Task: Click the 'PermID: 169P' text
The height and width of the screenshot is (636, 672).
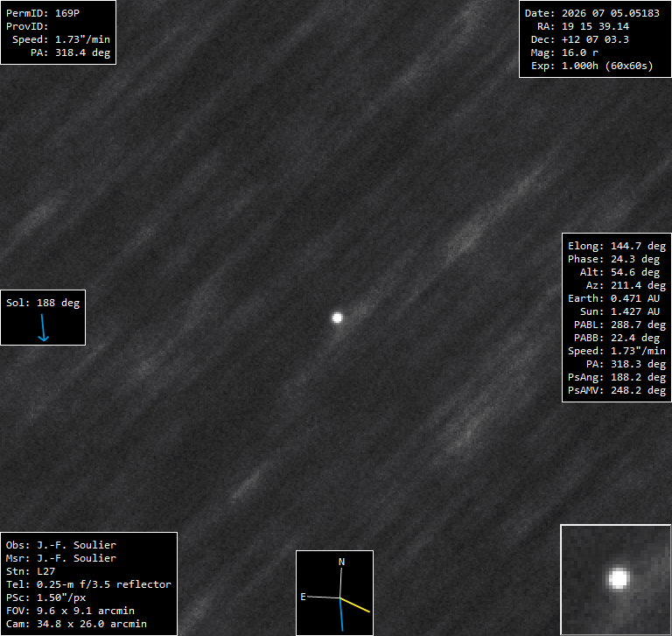Action: pyautogui.click(x=43, y=13)
